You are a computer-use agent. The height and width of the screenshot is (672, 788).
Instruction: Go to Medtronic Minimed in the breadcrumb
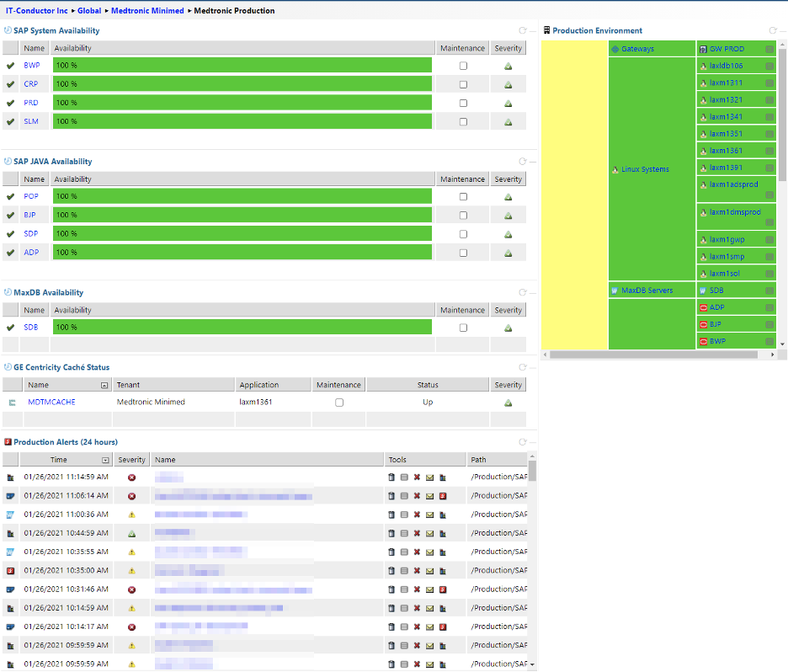point(147,11)
